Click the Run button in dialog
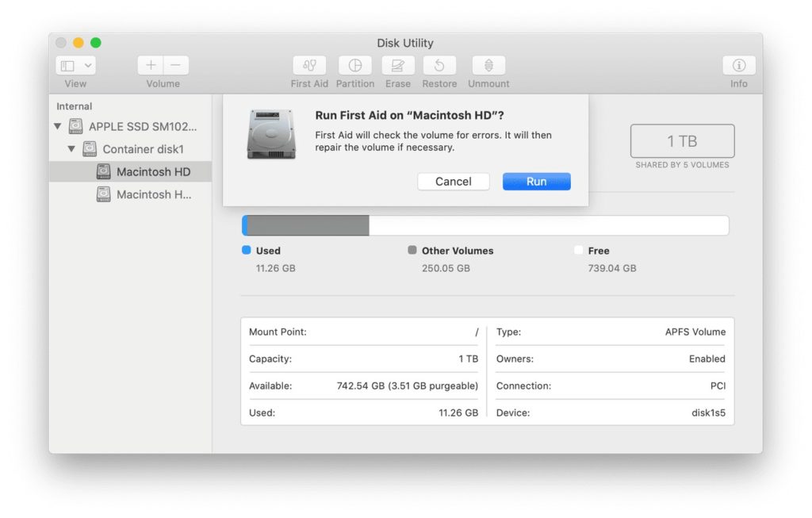The width and height of the screenshot is (812, 518). click(x=537, y=182)
